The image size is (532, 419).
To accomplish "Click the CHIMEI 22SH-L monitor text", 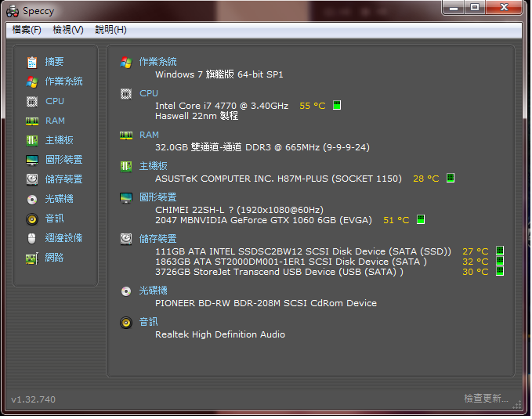I will 239,210.
